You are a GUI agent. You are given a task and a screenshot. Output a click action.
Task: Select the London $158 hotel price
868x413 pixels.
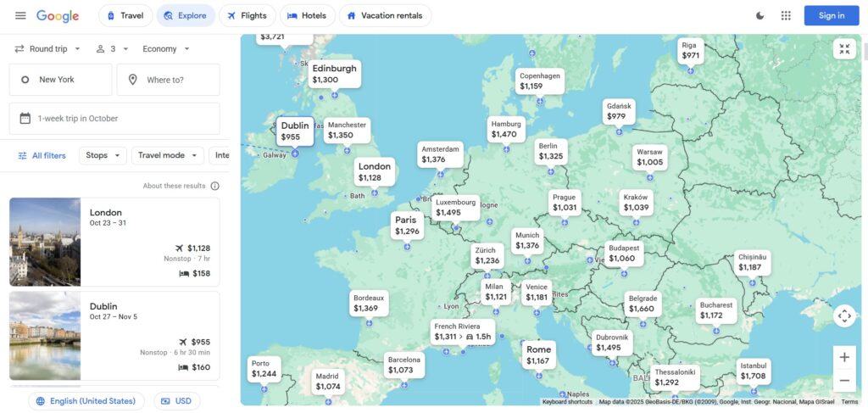(195, 273)
